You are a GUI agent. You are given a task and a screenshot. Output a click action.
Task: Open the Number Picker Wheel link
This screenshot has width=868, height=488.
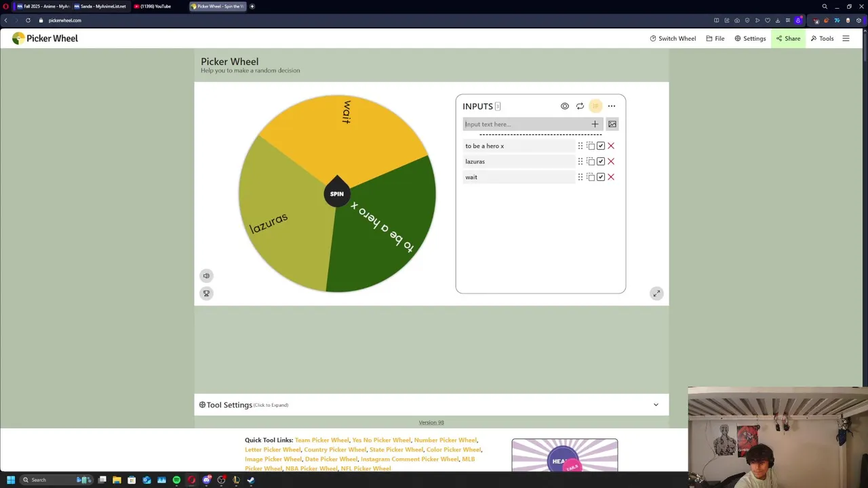tap(445, 441)
